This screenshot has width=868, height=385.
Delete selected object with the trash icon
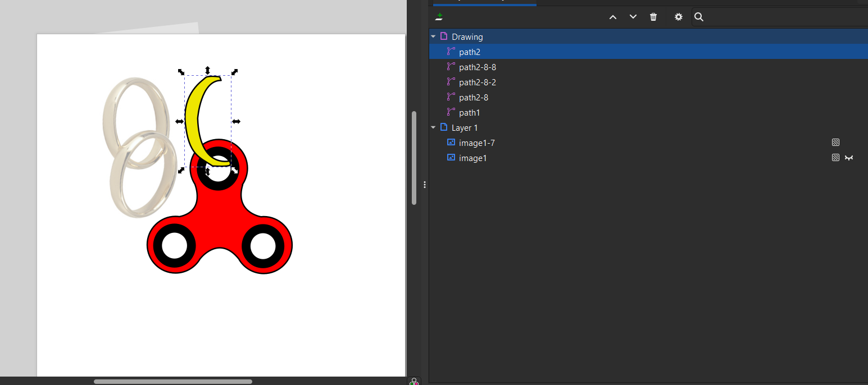point(653,17)
